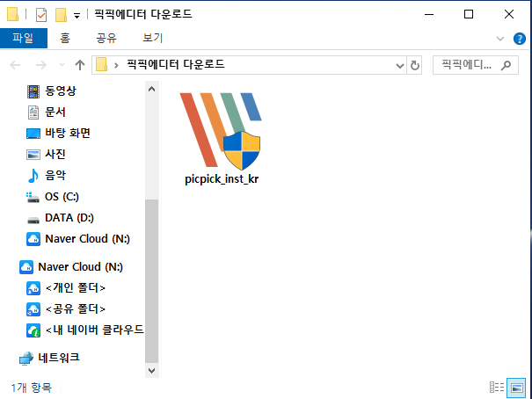532x399 pixels.
Task: Click the search magnifier icon
Action: click(506, 65)
